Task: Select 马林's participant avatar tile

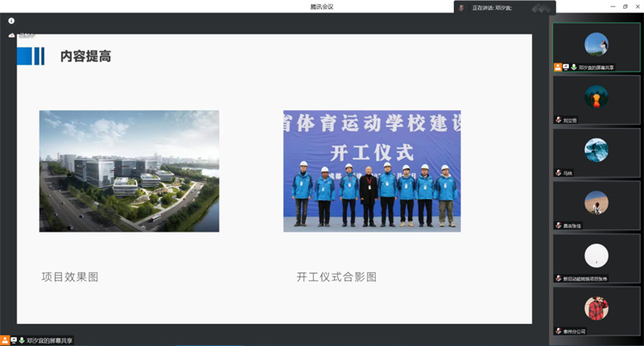Action: pyautogui.click(x=596, y=151)
